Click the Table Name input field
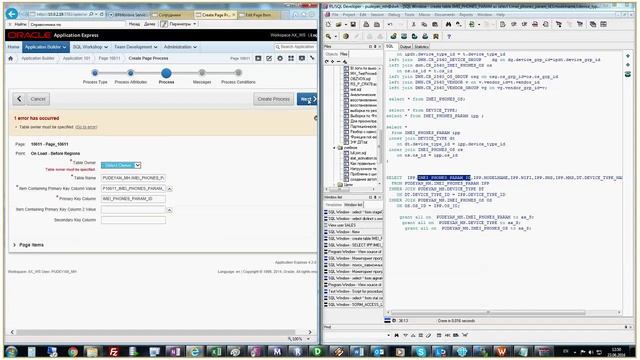 (133, 178)
